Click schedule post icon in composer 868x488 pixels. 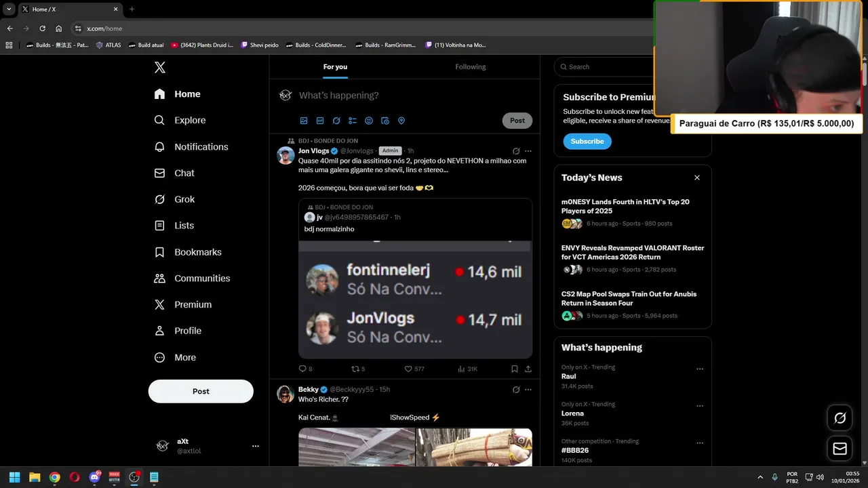point(385,121)
